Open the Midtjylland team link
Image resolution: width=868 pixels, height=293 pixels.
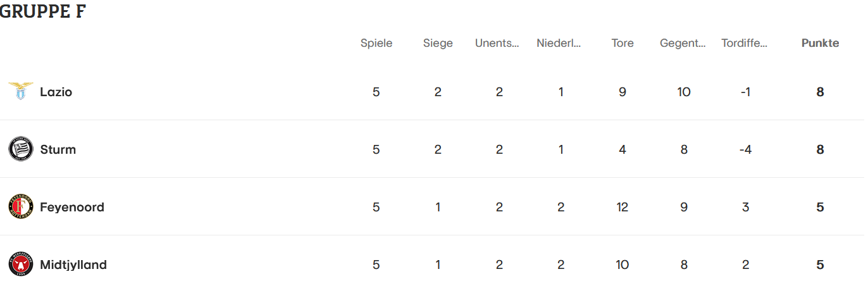(73, 265)
